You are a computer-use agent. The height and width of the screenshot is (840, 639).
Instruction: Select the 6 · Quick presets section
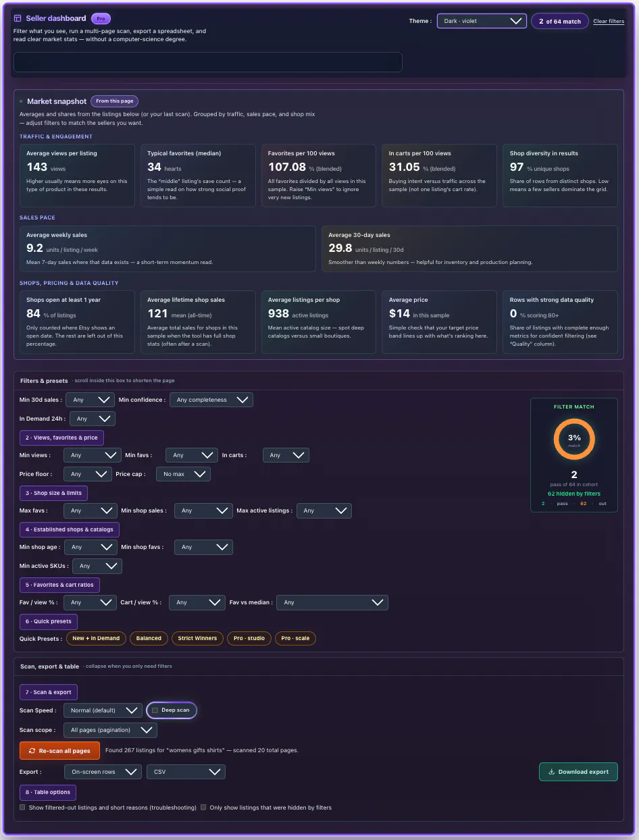pyautogui.click(x=49, y=621)
